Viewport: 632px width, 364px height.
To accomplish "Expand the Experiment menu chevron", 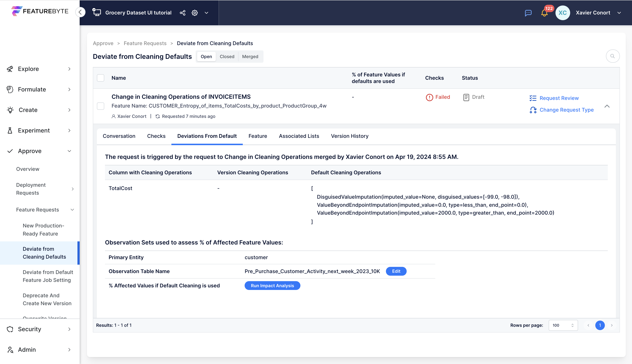I will click(69, 130).
